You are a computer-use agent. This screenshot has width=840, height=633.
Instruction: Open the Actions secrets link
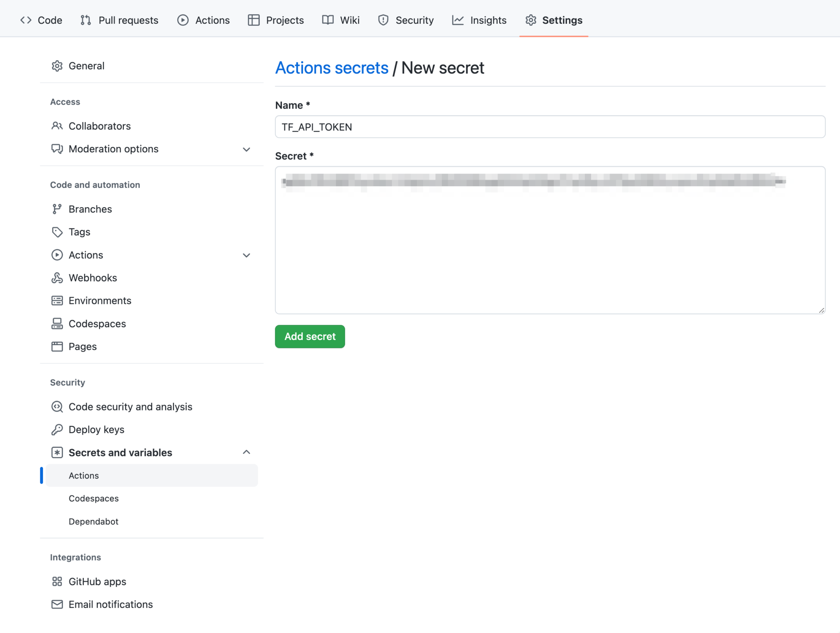coord(332,68)
